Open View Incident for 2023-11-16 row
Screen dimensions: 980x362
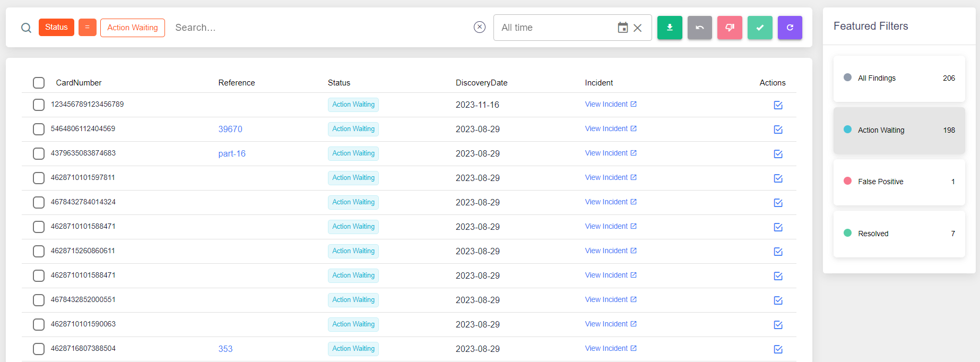tap(611, 105)
